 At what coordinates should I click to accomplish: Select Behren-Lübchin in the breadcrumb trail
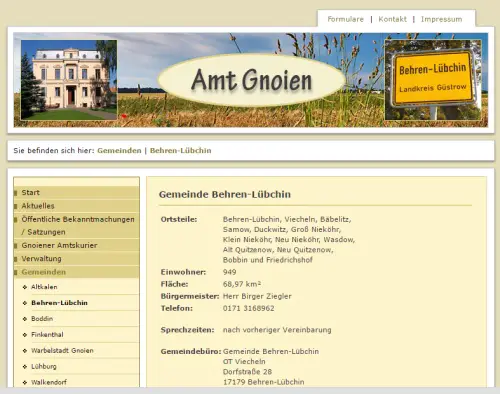tap(180, 151)
